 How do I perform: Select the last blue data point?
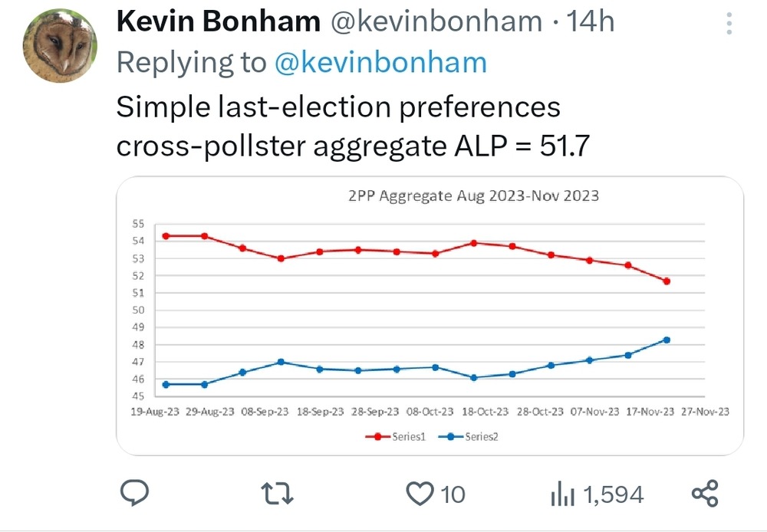[x=667, y=340]
